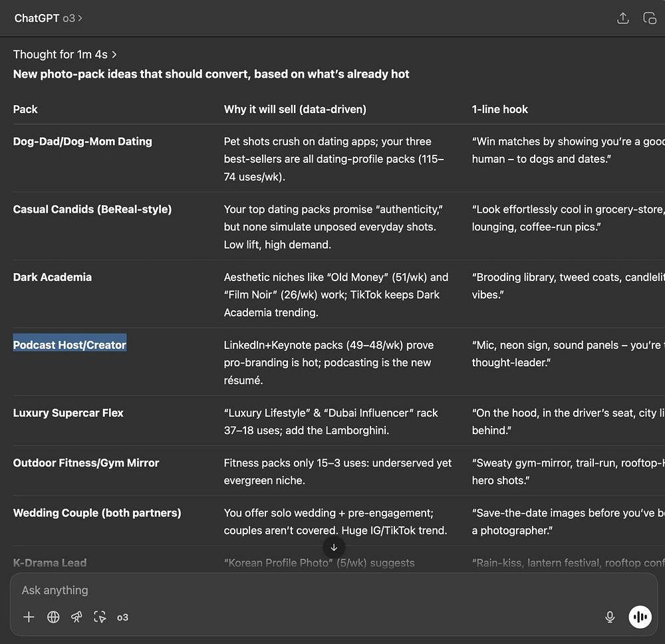The width and height of the screenshot is (665, 644).
Task: Click 'Wedding Couple (both partners)' pack name
Action: pyautogui.click(x=96, y=513)
